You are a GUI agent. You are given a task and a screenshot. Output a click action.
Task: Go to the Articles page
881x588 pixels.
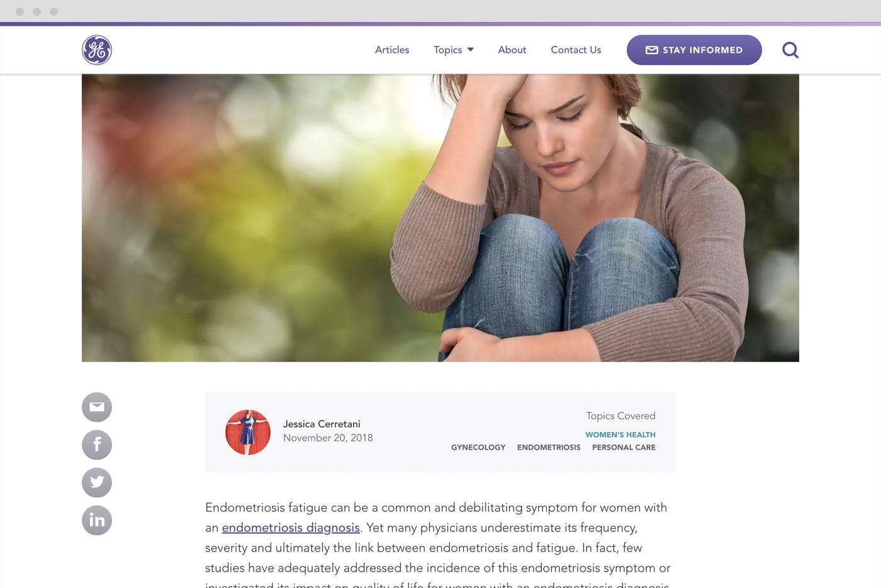[x=392, y=50]
